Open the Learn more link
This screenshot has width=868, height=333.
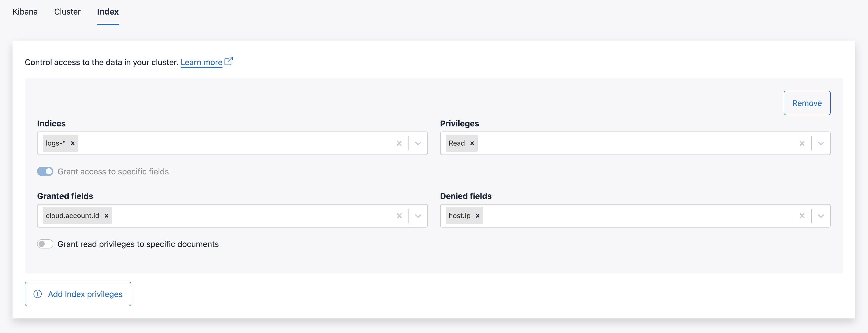pyautogui.click(x=202, y=62)
